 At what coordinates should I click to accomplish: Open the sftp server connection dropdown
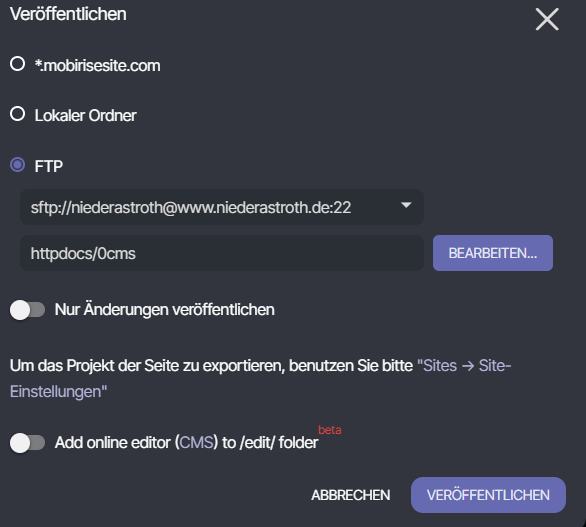[x=222, y=207]
